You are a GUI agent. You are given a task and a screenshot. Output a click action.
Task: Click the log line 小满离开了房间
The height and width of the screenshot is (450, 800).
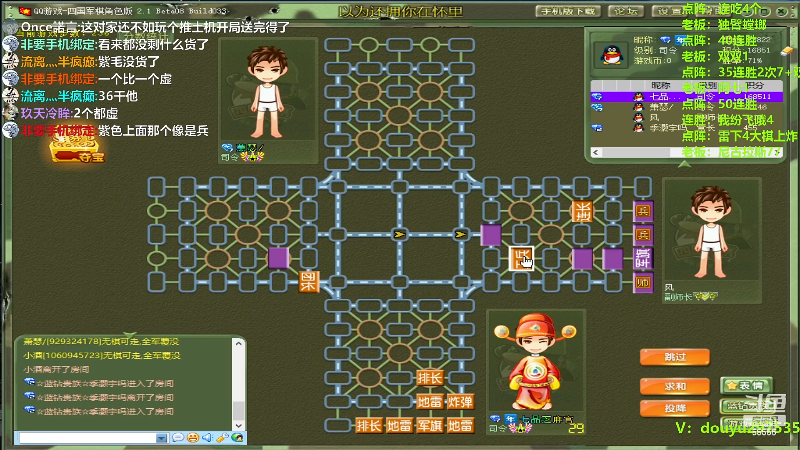point(56,369)
